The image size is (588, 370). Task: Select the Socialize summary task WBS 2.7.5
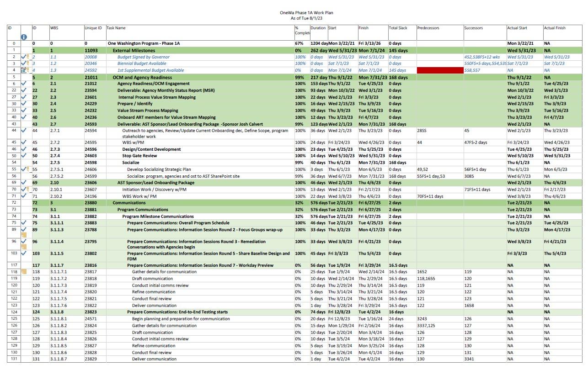[130, 163]
